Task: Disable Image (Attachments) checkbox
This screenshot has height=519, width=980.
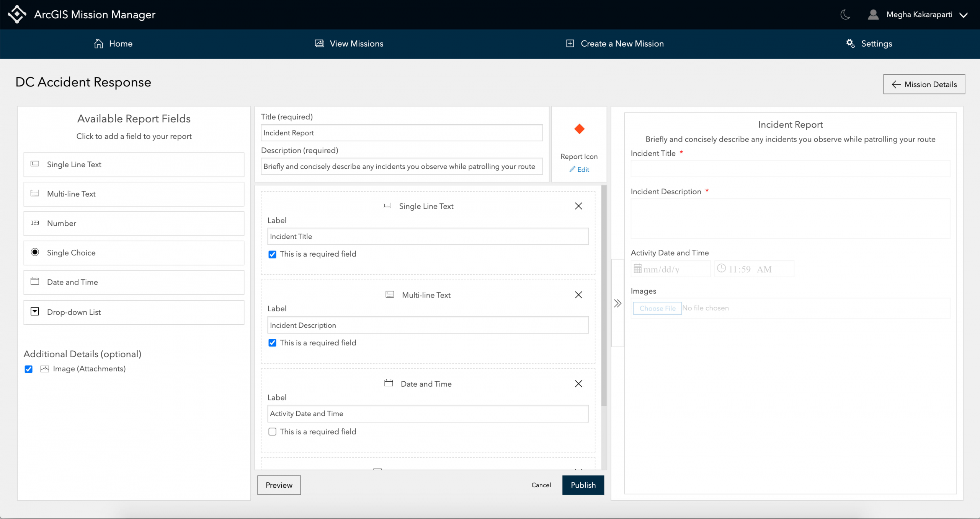Action: pyautogui.click(x=29, y=369)
